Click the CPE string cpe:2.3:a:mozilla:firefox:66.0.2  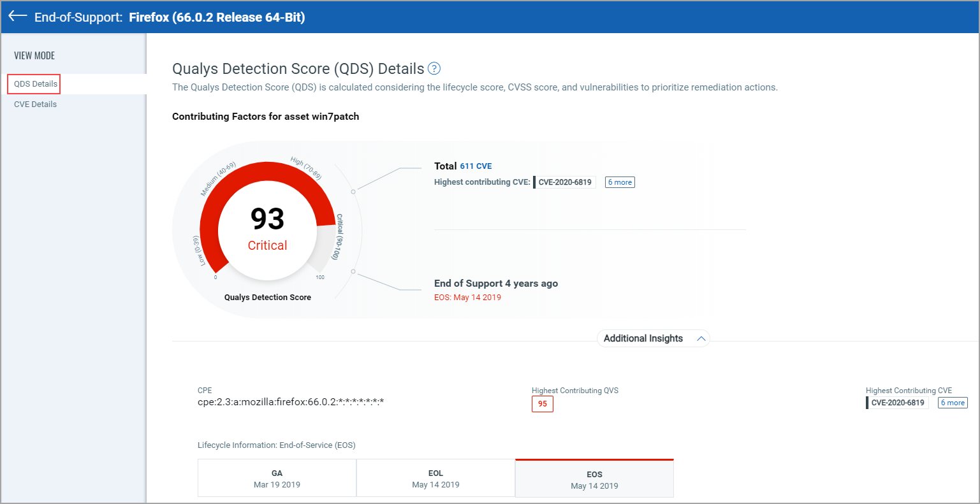(291, 402)
